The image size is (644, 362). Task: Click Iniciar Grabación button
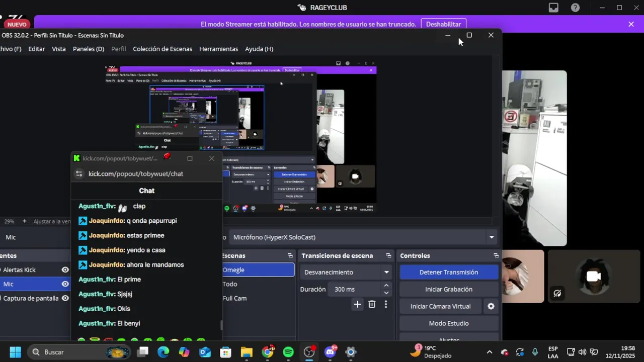pyautogui.click(x=449, y=289)
